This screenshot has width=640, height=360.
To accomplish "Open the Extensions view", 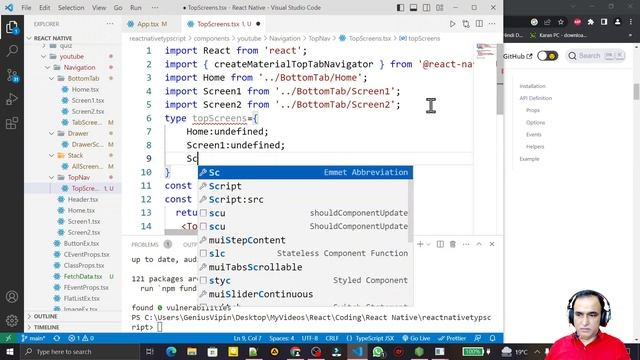I will point(12,122).
